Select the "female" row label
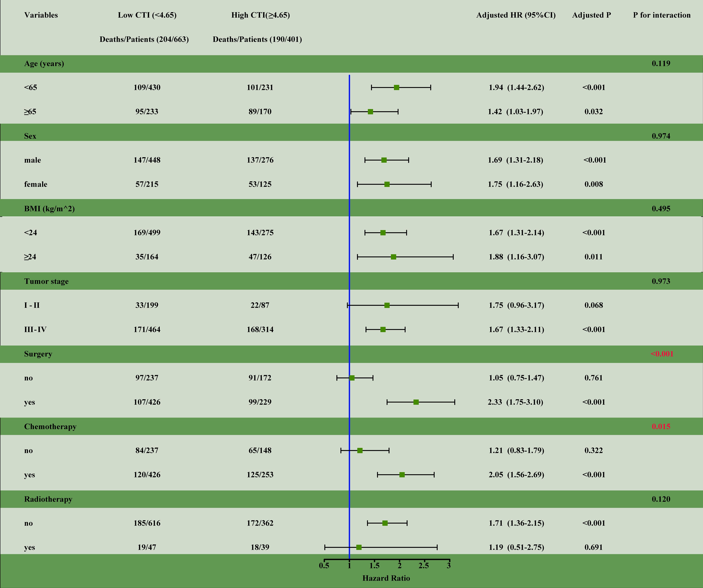Viewport: 703px width, 588px height. [36, 184]
